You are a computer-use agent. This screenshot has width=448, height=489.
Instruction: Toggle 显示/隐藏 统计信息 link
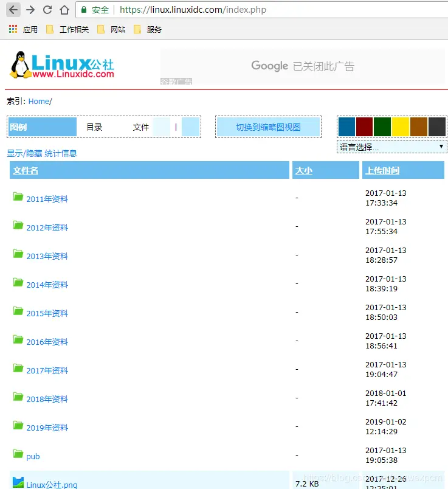[x=42, y=153]
